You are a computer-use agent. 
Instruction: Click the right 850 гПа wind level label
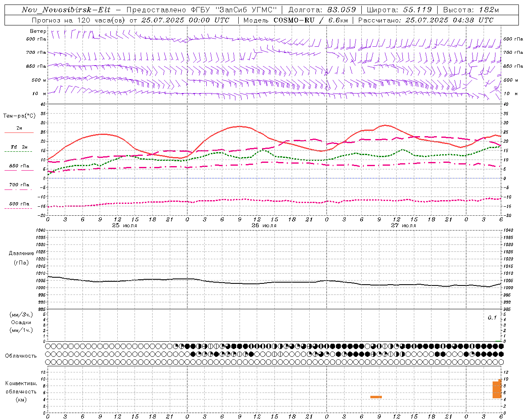pos(513,66)
